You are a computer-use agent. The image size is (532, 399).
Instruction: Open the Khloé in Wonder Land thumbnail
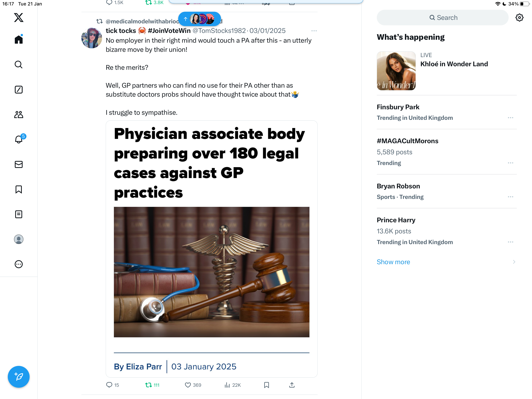tap(396, 71)
